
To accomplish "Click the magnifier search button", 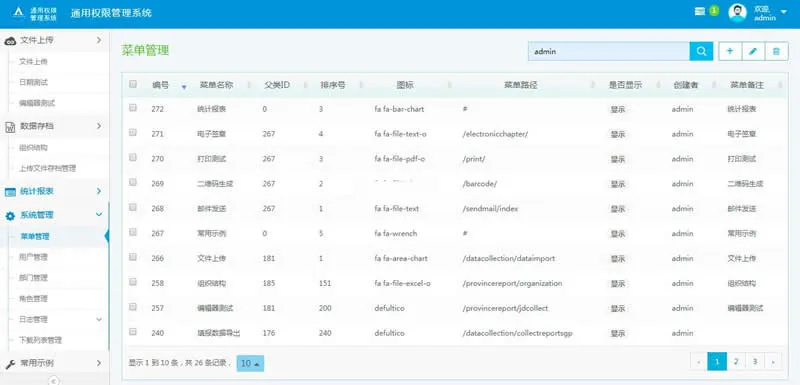I will pyautogui.click(x=701, y=51).
